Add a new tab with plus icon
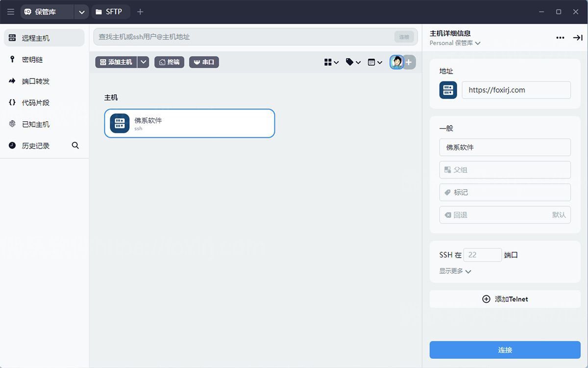This screenshot has width=588, height=368. (x=140, y=12)
